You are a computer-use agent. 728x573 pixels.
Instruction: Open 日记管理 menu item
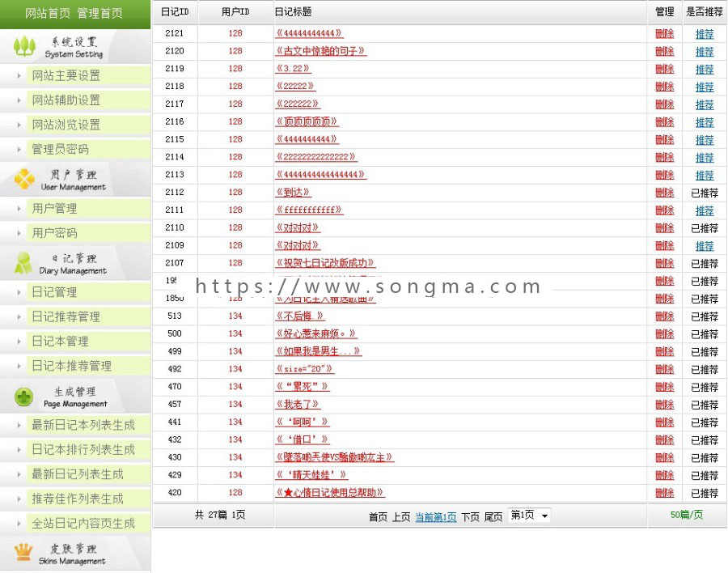[54, 292]
